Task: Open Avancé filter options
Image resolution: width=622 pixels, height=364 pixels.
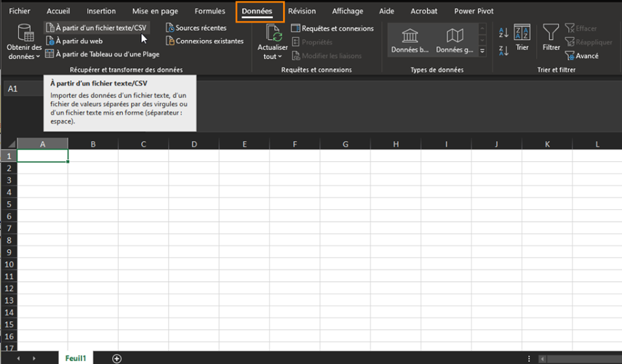Action: coord(582,56)
